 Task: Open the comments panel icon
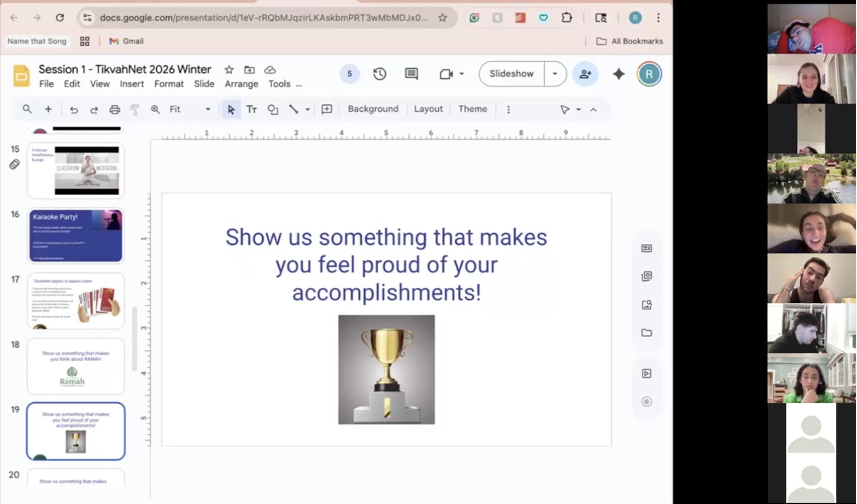411,74
